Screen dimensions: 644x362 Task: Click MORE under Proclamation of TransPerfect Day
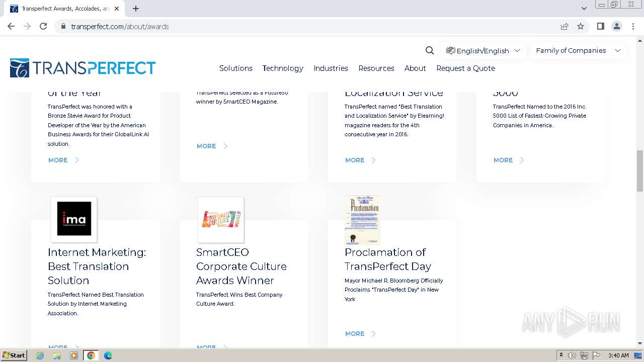coord(355,333)
